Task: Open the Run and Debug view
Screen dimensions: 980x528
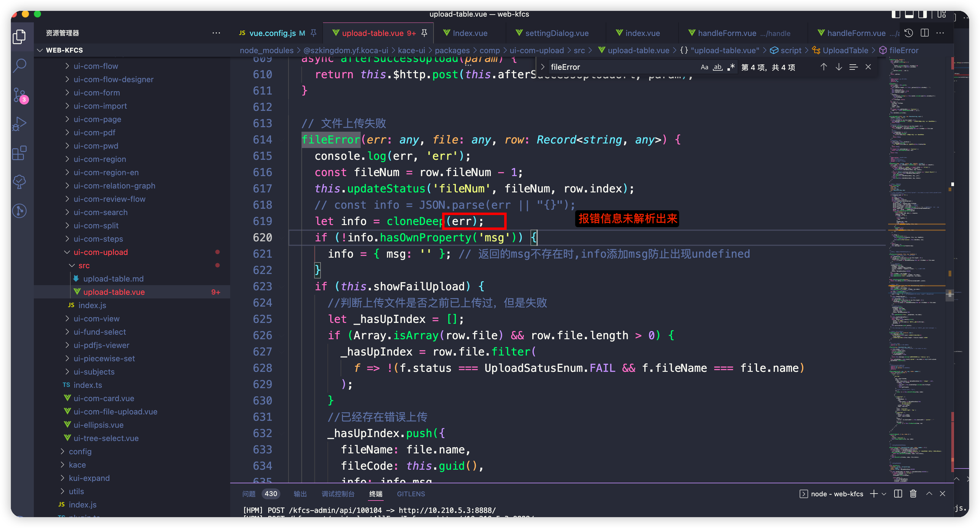Action: click(19, 124)
